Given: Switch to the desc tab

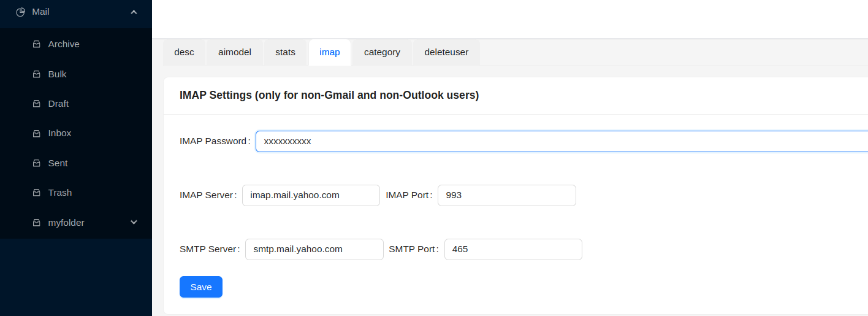Looking at the screenshot, I should point(184,52).
